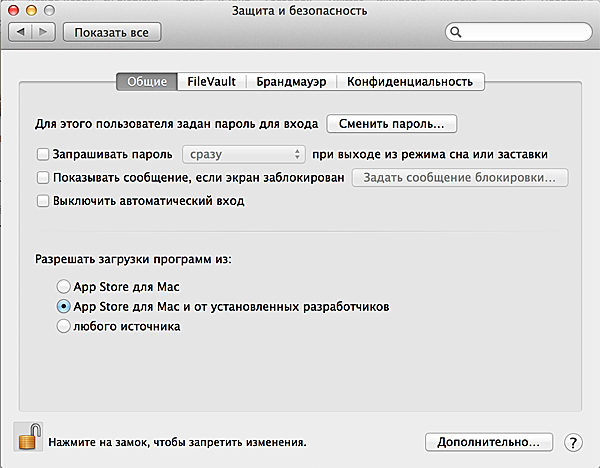Open help with the question mark button

(x=573, y=441)
